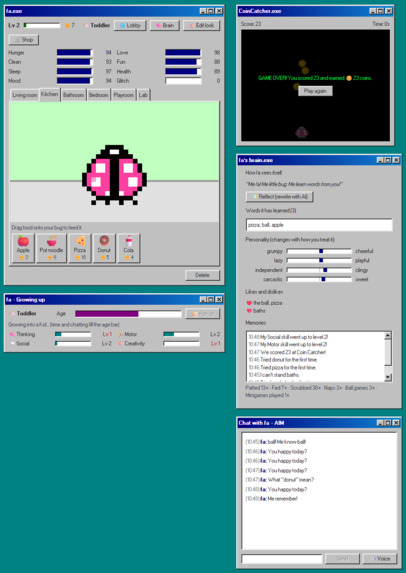Click the Motor skill icon

coord(121,334)
